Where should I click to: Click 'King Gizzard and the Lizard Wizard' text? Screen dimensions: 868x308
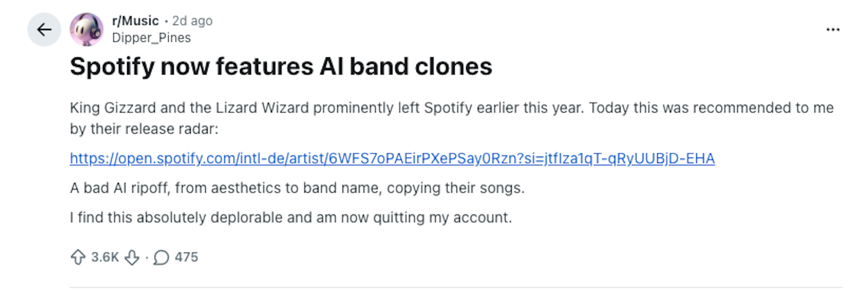(x=189, y=108)
